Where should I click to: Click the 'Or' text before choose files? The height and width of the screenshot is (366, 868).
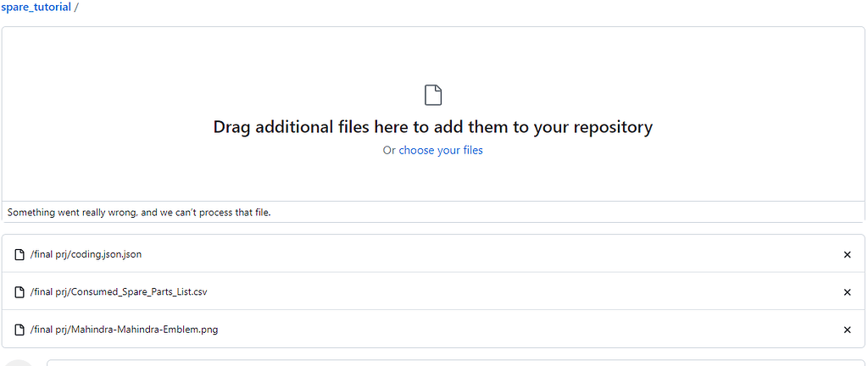[389, 150]
